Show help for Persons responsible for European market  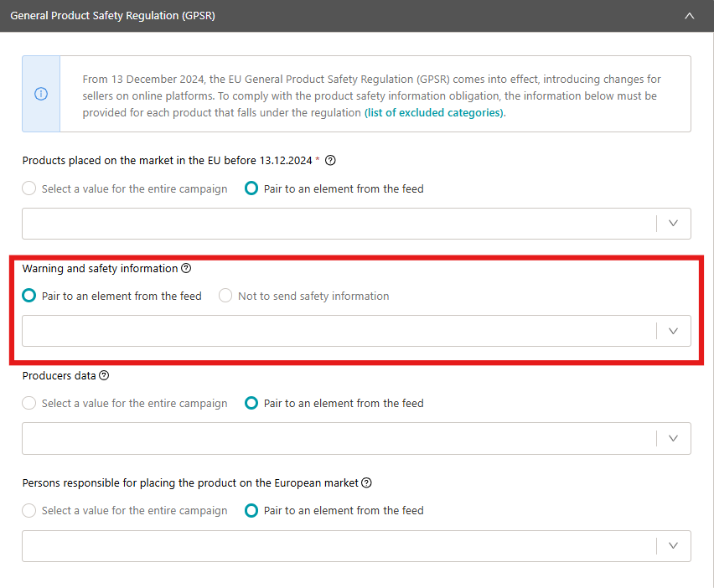(x=366, y=482)
